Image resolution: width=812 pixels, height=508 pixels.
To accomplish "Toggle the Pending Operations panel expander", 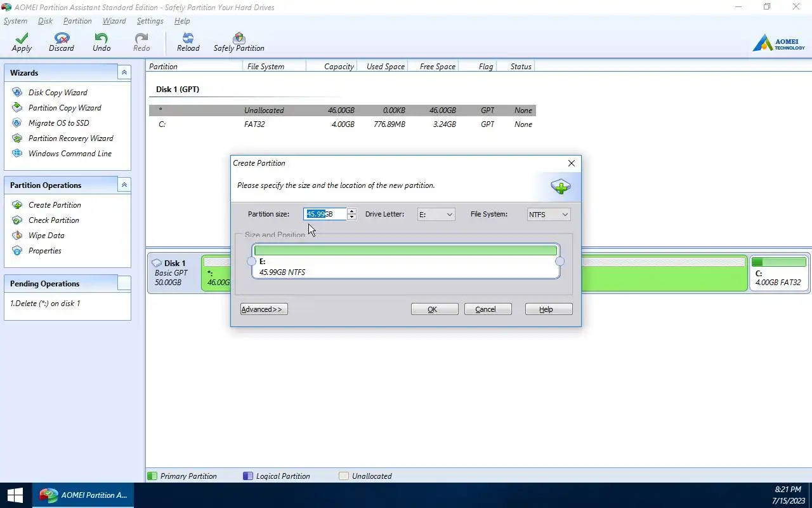I will (124, 283).
